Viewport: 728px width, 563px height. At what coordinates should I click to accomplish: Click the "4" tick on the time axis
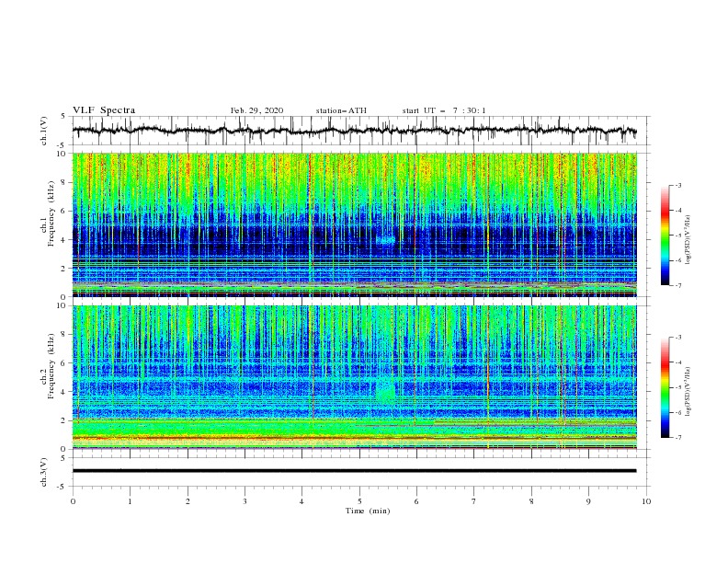[x=301, y=501]
